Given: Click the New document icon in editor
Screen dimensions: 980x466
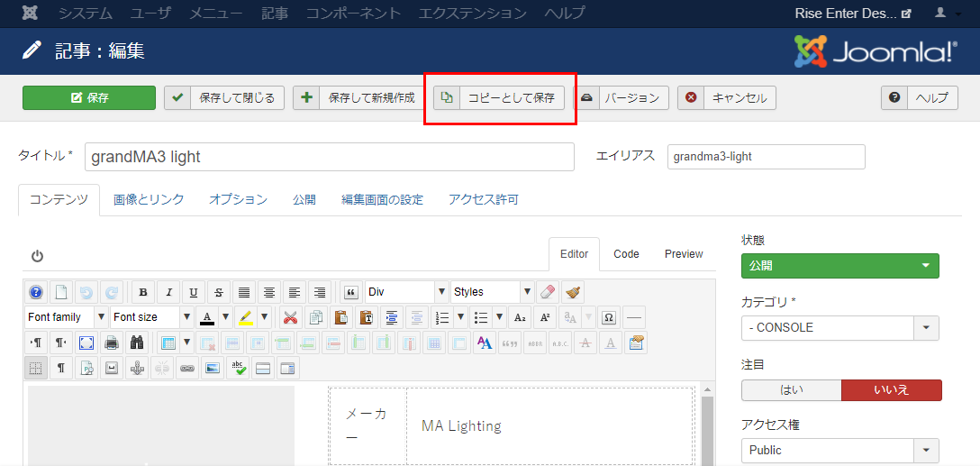Looking at the screenshot, I should coord(61,292).
